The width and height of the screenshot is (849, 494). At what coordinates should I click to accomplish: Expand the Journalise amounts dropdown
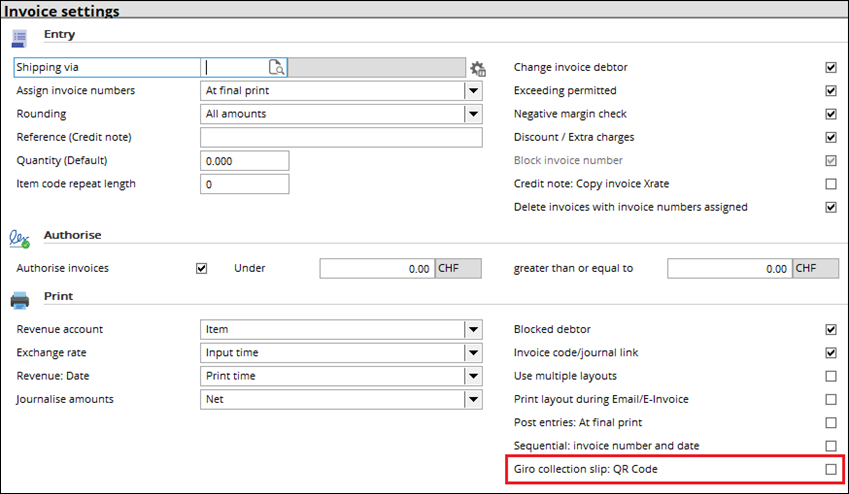(x=473, y=400)
